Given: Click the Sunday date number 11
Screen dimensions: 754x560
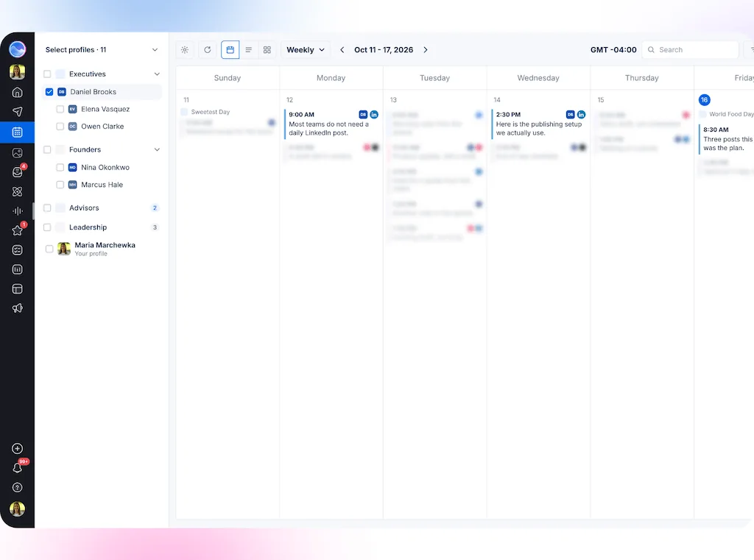Looking at the screenshot, I should coord(186,100).
